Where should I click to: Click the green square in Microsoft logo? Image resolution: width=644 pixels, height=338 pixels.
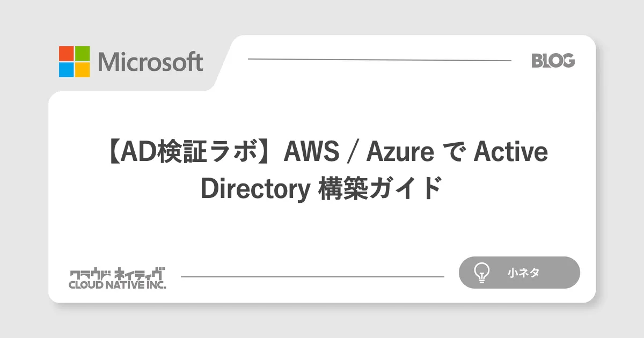point(82,53)
